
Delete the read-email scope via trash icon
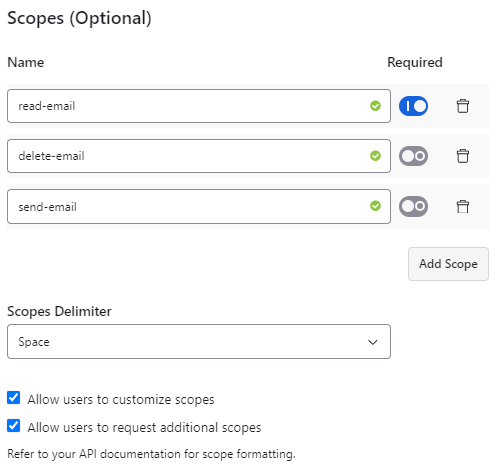coord(462,106)
